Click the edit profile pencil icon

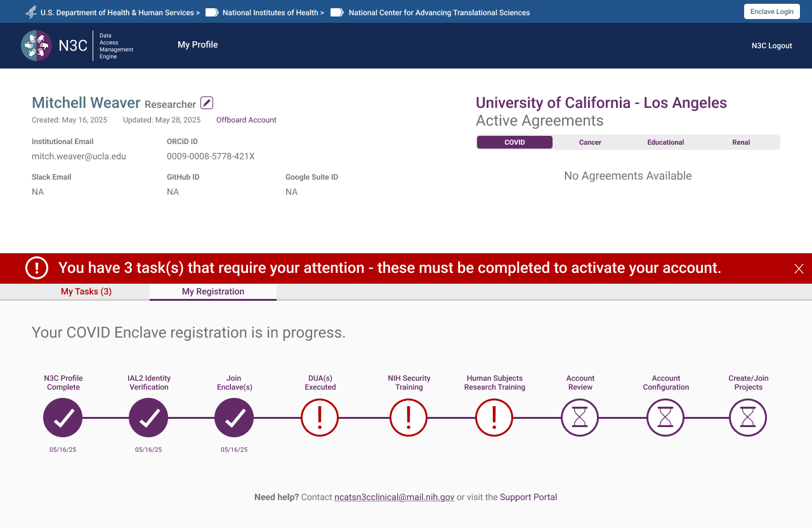[207, 103]
